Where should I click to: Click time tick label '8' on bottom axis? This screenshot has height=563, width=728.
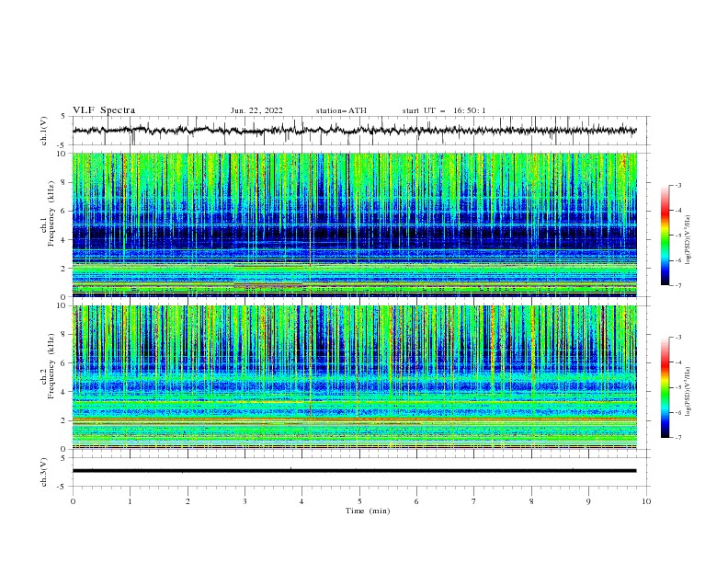pos(531,501)
